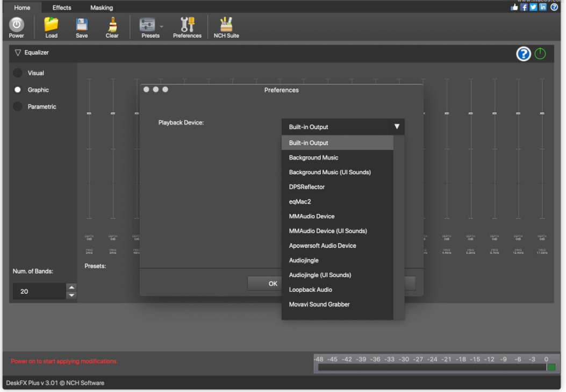Click the Power toolbar icon
The width and height of the screenshot is (566, 392).
[17, 25]
